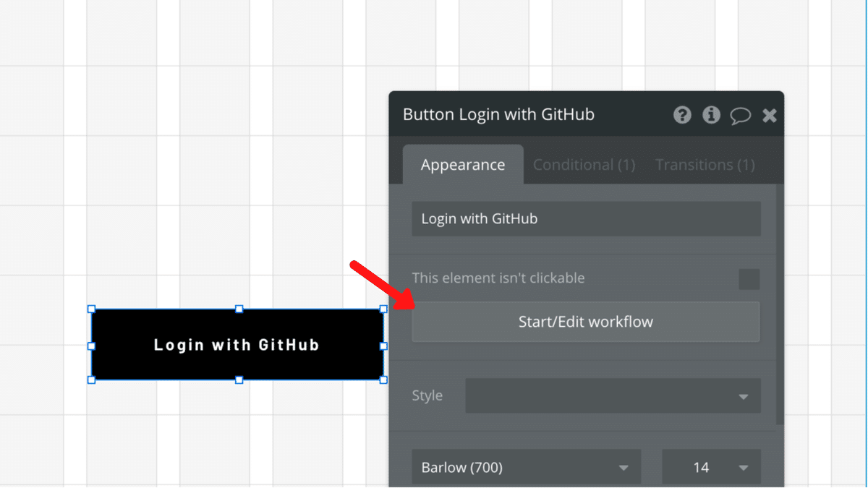The width and height of the screenshot is (868, 488).
Task: Select the black Login with GitHub canvas button
Action: tap(237, 345)
